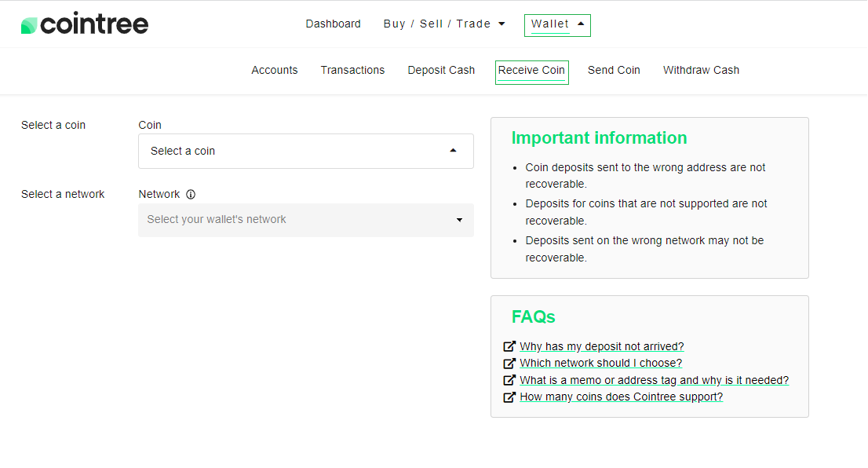
Task: Open the 'Select your wallet's network' dropdown
Action: coord(306,220)
